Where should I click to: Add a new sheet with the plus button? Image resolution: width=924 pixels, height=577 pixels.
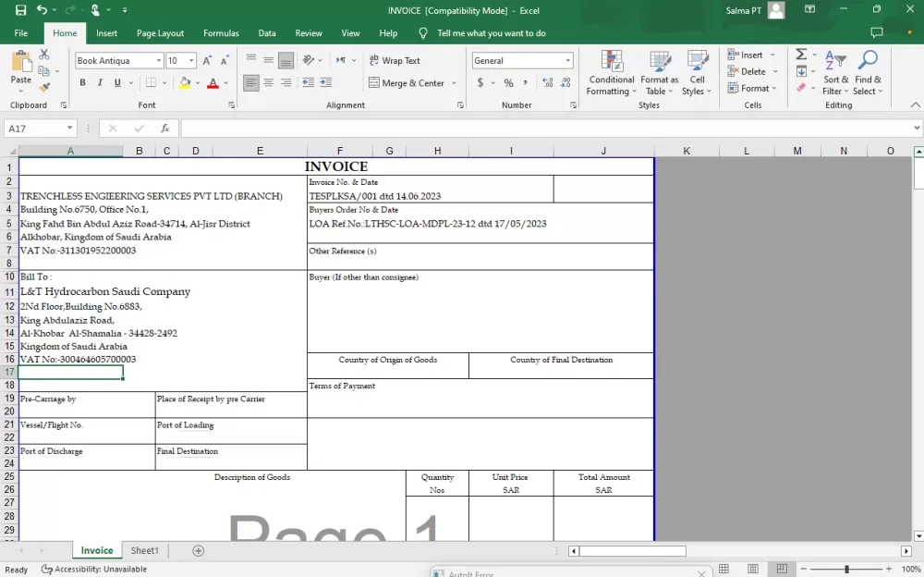[x=199, y=550]
